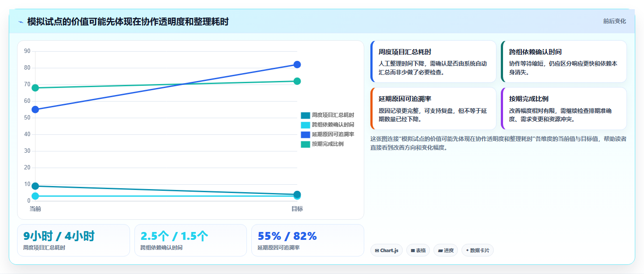644x274 pixels.
Task: Click the 数据卡片 tag icon
Action: tap(467, 250)
